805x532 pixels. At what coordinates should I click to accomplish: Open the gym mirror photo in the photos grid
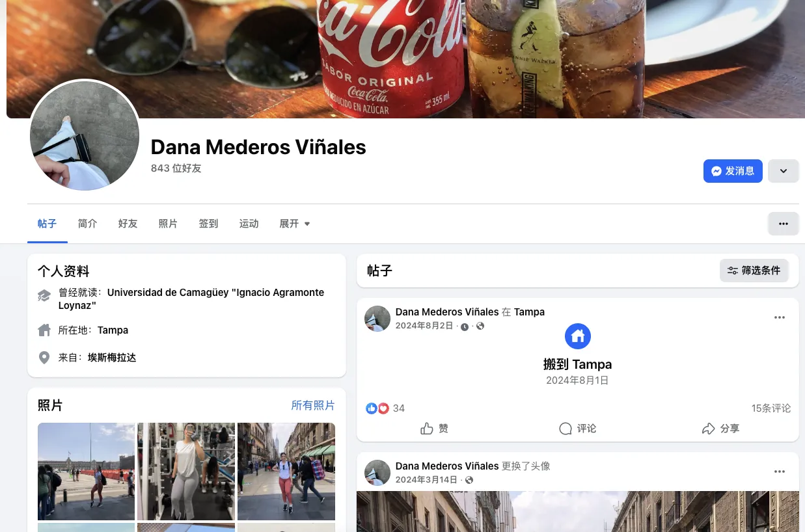(186, 471)
